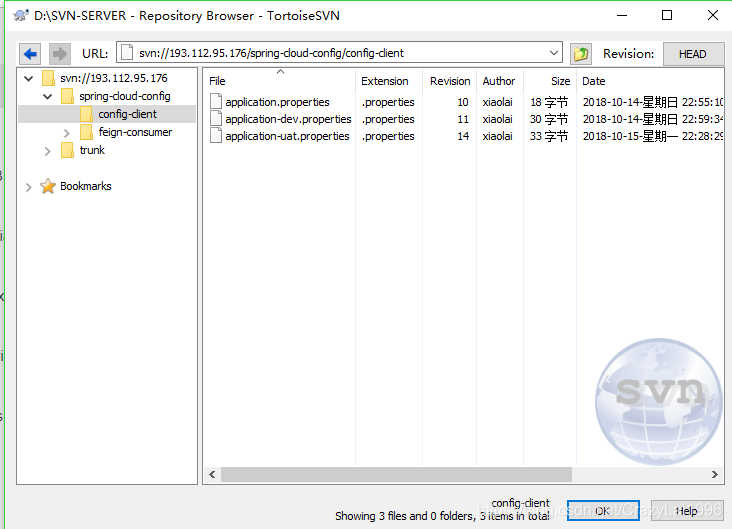Click the 33 字节 size cell

click(549, 136)
